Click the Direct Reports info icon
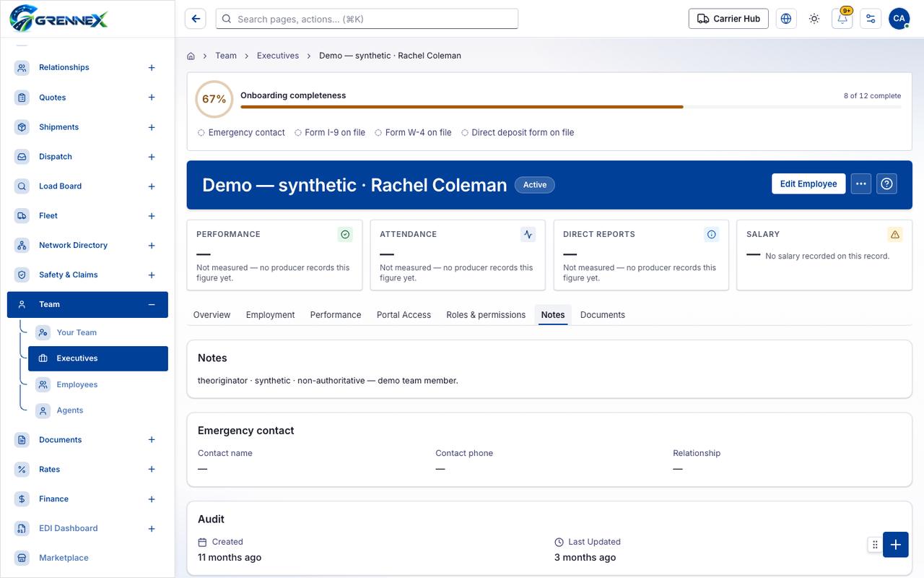The image size is (924, 578). click(712, 234)
